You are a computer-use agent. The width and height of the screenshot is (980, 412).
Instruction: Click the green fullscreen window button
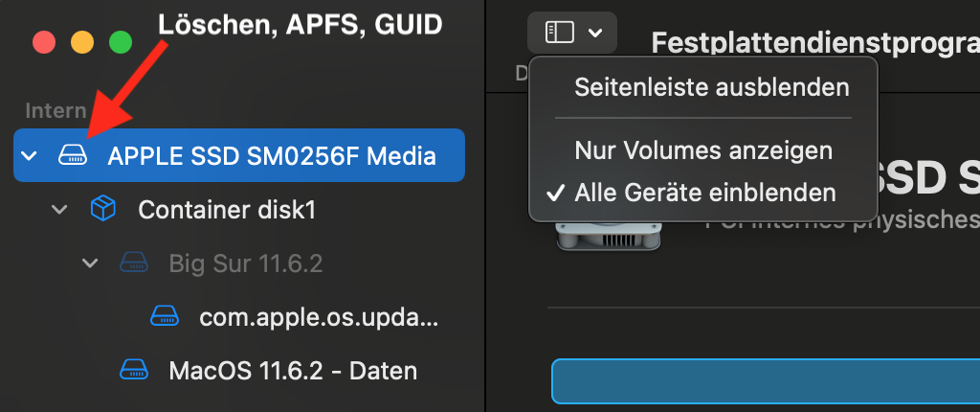point(120,42)
